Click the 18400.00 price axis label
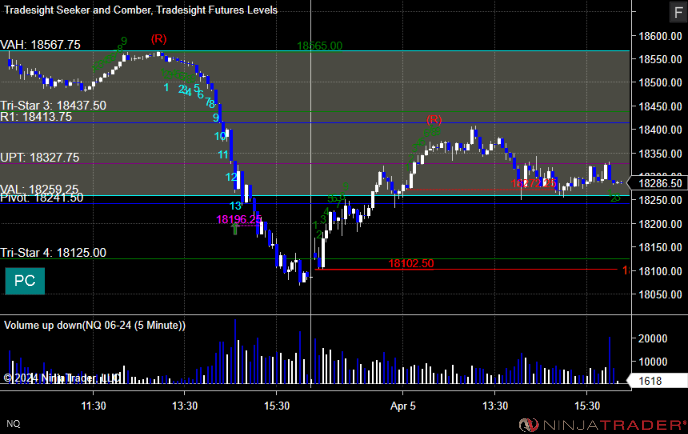 (660, 130)
